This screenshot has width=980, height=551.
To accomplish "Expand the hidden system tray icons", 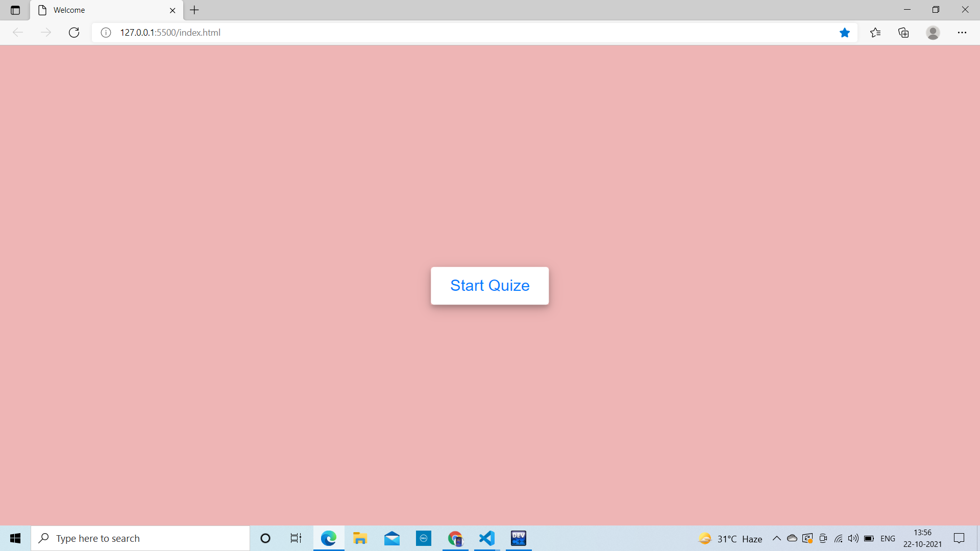I will click(776, 538).
